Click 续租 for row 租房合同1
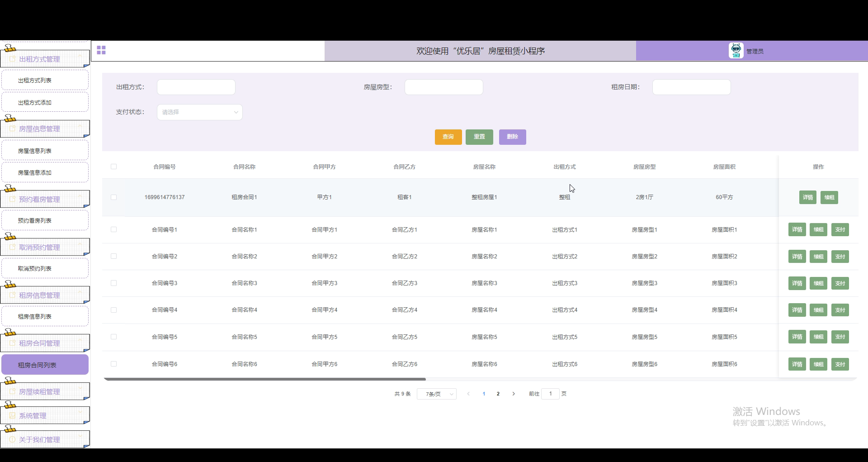The width and height of the screenshot is (868, 462). [x=830, y=197]
